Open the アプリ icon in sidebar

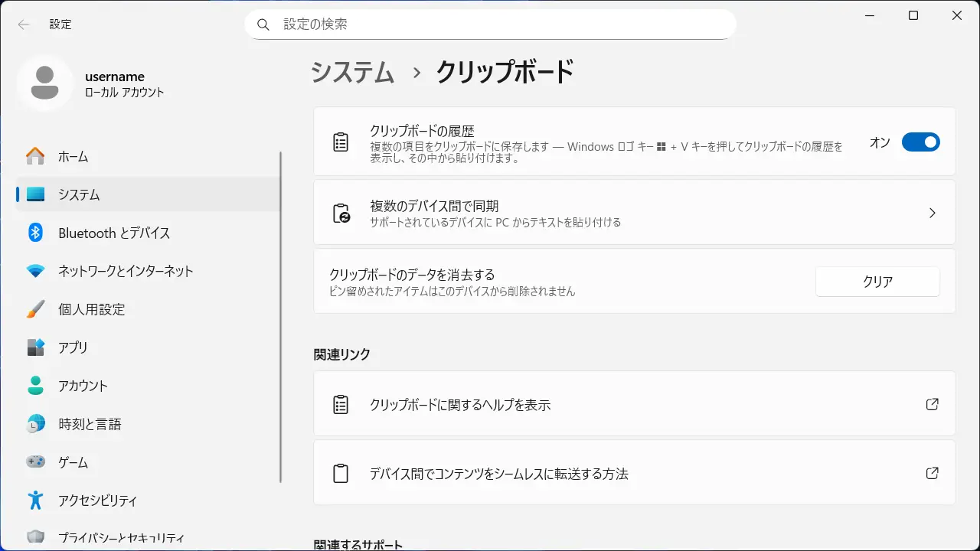point(35,347)
